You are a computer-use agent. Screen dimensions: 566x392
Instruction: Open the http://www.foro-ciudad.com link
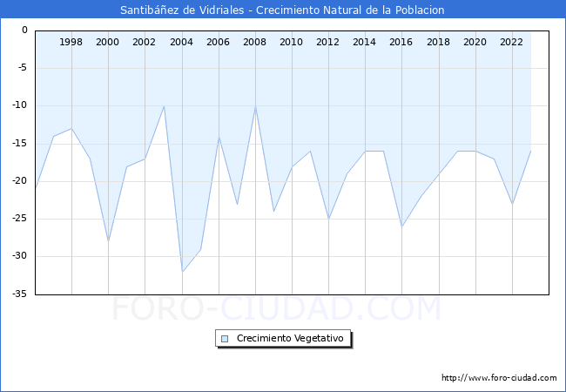tap(499, 378)
